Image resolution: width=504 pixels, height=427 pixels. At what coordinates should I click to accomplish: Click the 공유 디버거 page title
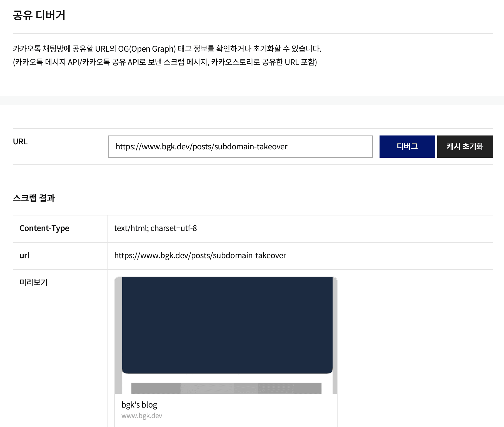click(39, 15)
